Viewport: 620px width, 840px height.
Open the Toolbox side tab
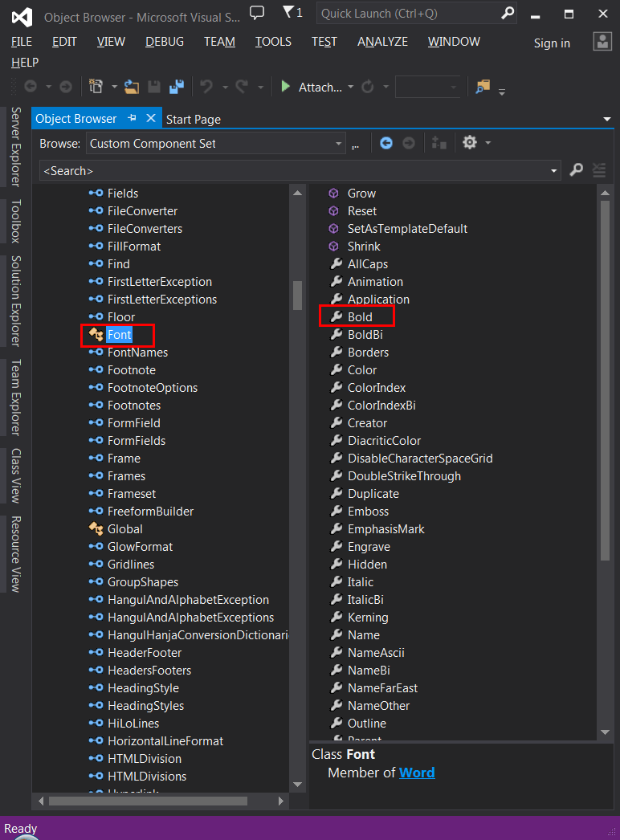point(15,221)
